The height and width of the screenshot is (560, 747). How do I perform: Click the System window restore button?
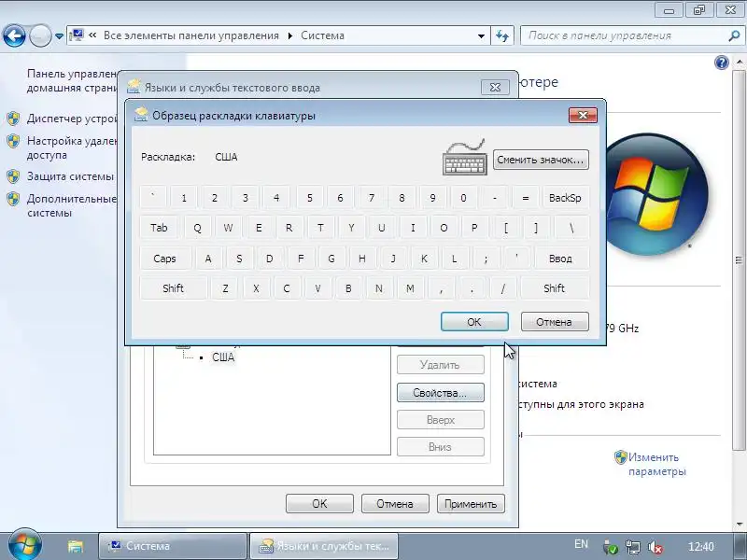699,9
